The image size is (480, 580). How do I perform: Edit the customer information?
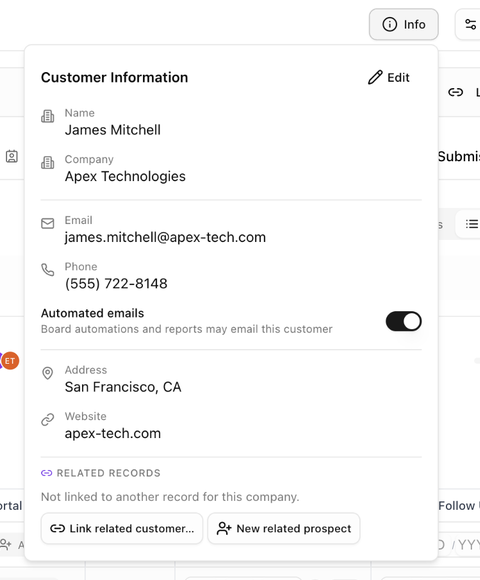pyautogui.click(x=389, y=77)
